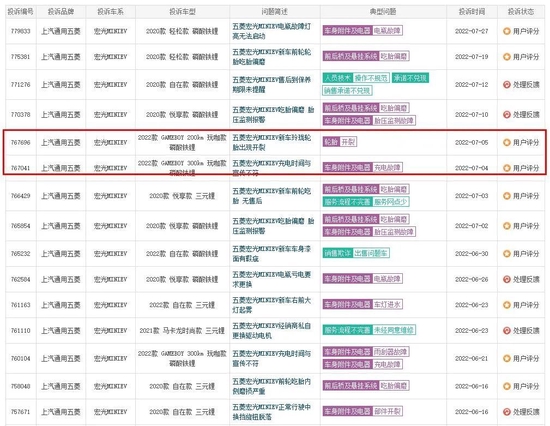Image resolution: width=550 pixels, height=426 pixels.
Task: Click the 雨刮器故障 tag in row 760104
Action: pos(390,352)
